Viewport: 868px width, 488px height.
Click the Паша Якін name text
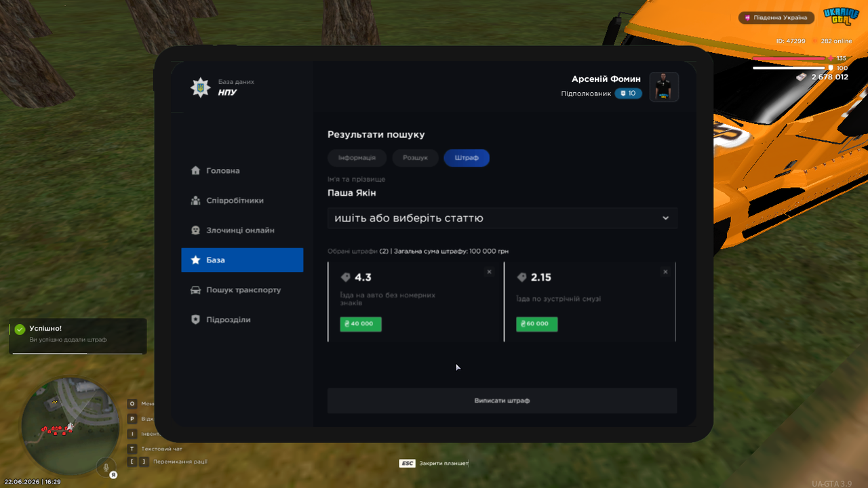pos(351,193)
